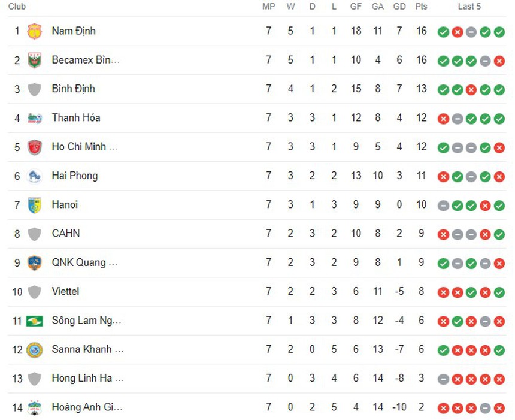The image size is (515, 420).
Task: Open the CAHN team page
Action: click(66, 234)
